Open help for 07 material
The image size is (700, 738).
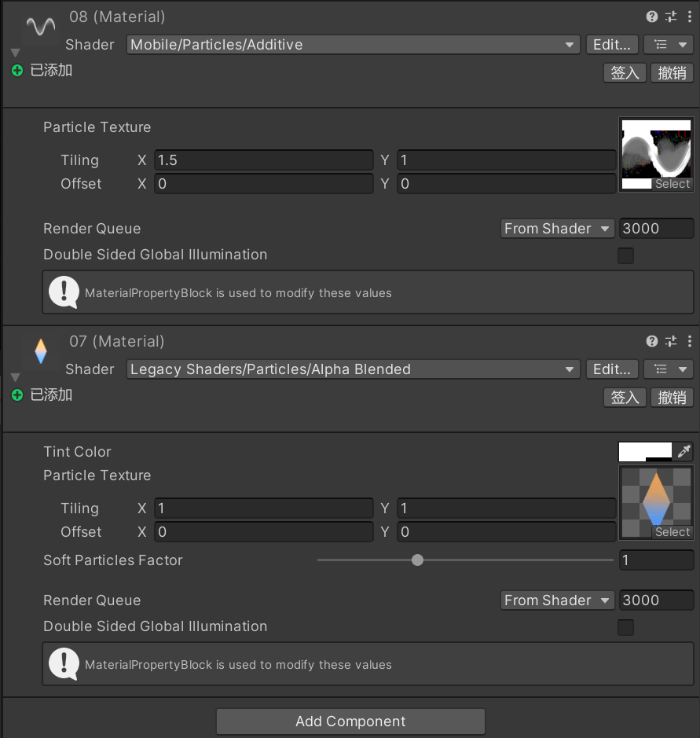[651, 341]
